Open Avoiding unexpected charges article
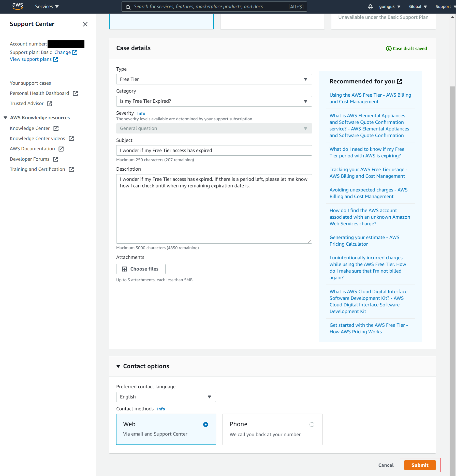The height and width of the screenshot is (476, 456). tap(369, 193)
